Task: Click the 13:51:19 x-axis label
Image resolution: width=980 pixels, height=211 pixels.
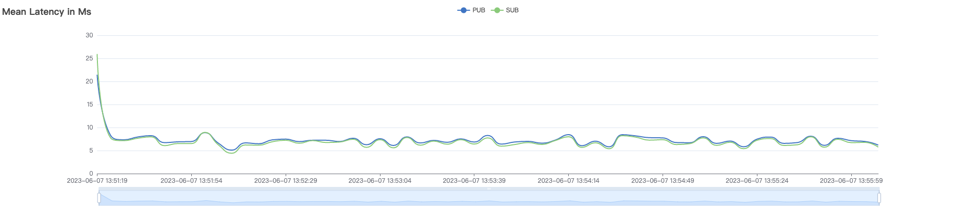Action: (97, 181)
